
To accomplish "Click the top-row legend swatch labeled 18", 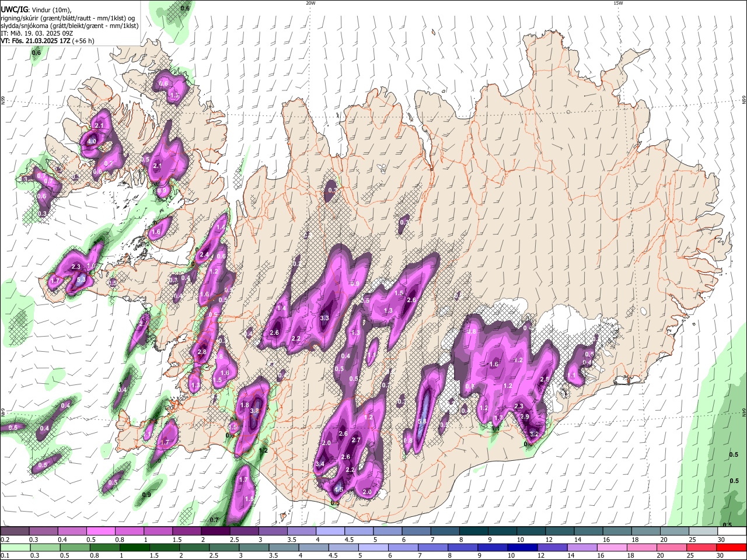I will point(646,531).
